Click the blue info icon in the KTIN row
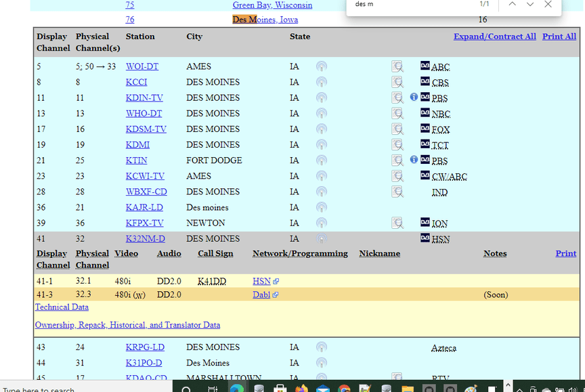Screen dimensions: 585x392 (x=414, y=160)
